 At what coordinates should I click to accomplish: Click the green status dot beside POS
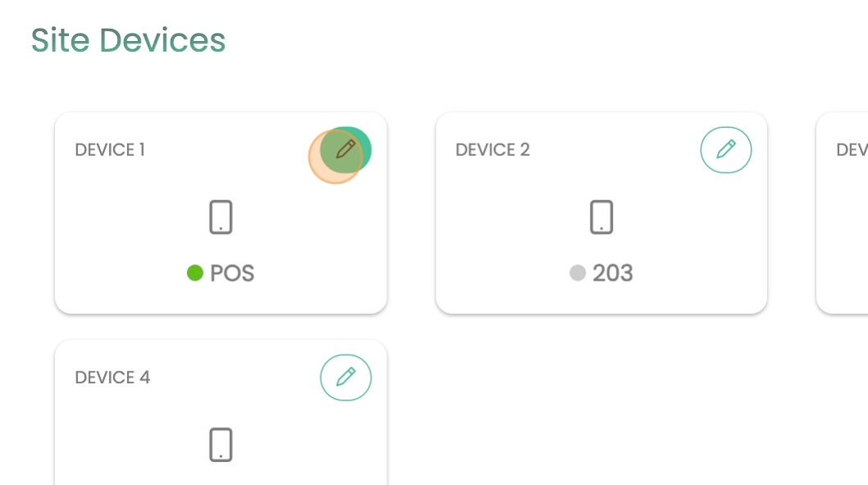tap(195, 272)
